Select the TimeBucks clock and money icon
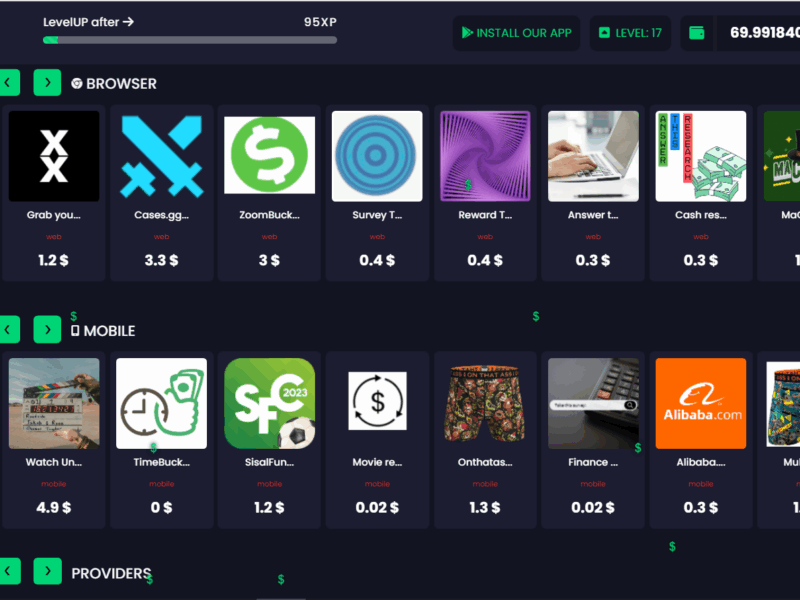Image resolution: width=800 pixels, height=600 pixels. [x=162, y=403]
